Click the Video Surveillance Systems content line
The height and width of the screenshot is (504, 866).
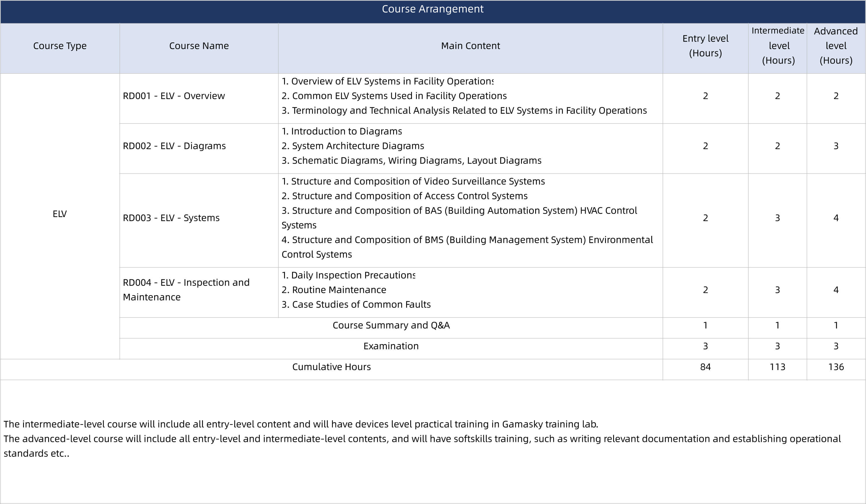pyautogui.click(x=413, y=181)
